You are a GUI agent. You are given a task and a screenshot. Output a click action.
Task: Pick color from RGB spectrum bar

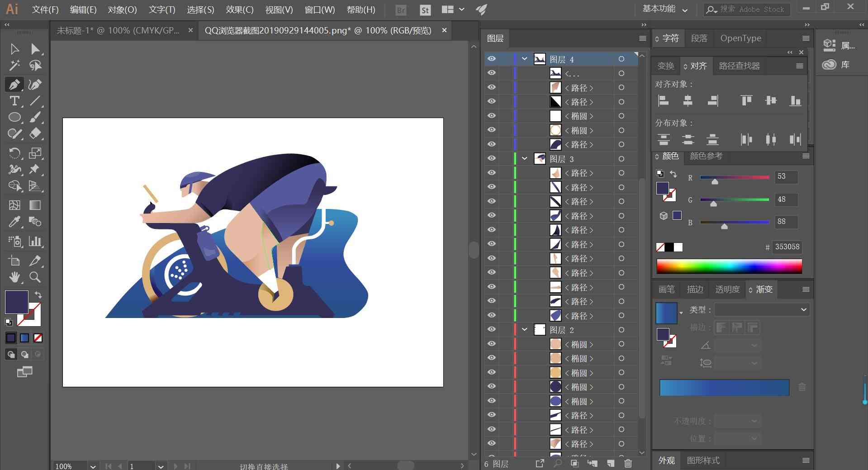coord(729,266)
